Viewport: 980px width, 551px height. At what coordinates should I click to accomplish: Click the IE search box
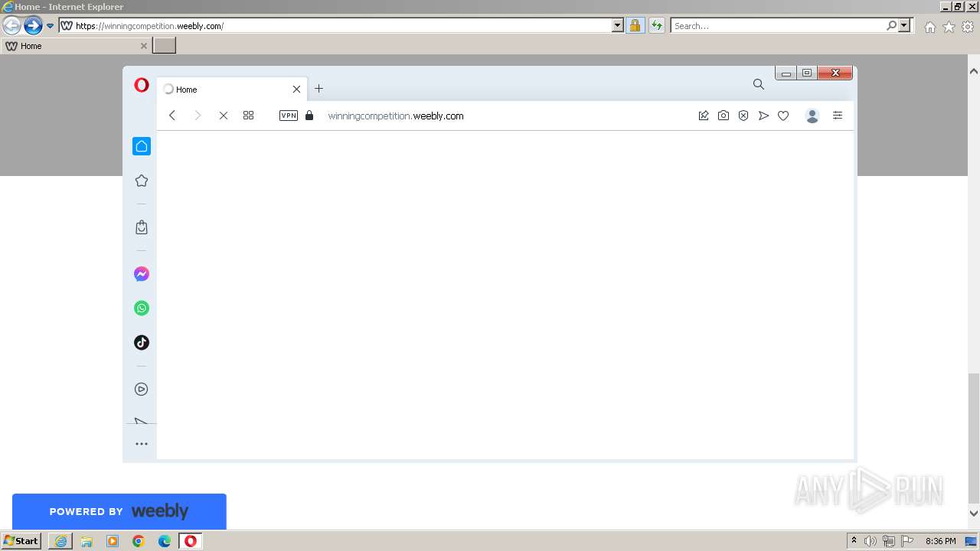click(x=778, y=25)
